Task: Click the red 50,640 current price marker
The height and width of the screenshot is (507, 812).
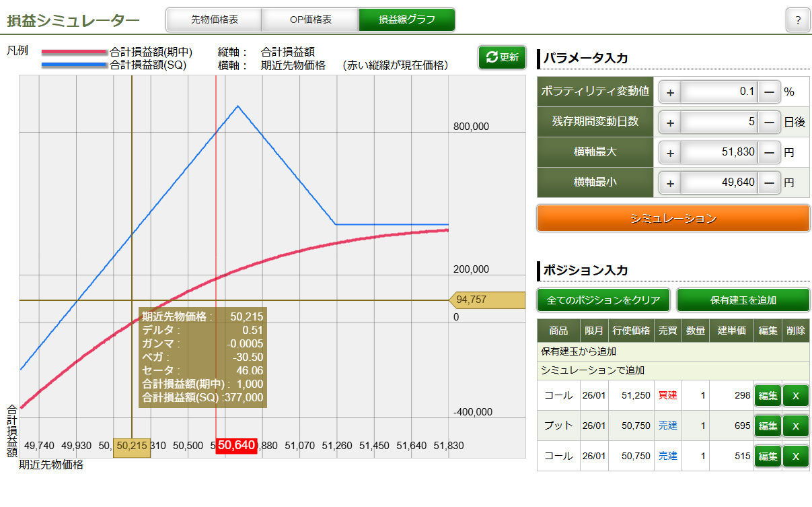Action: [x=235, y=446]
